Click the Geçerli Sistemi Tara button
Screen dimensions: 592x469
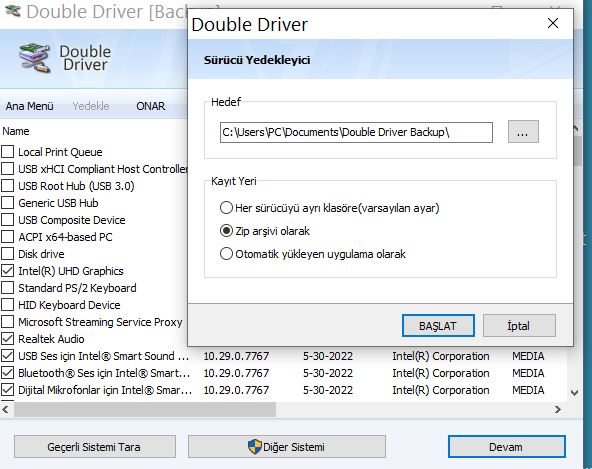[95, 447]
